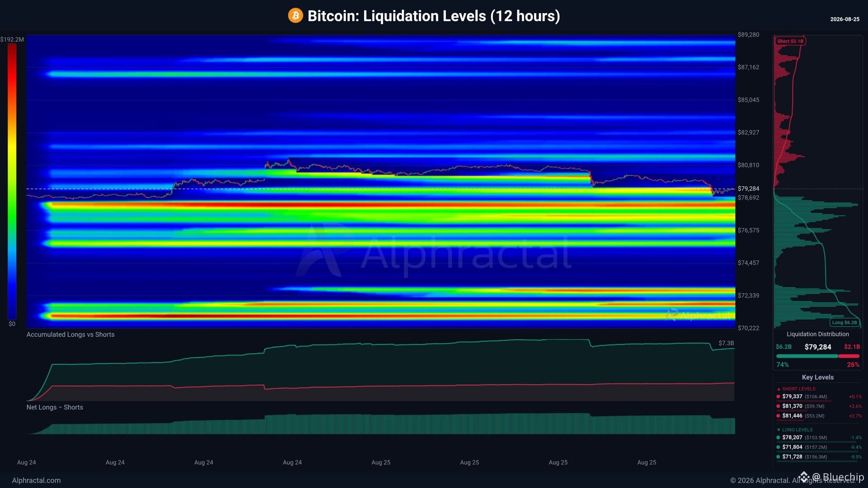Click the orange Bitcoin logo in the title
Screen dimensions: 868x488
coord(295,16)
